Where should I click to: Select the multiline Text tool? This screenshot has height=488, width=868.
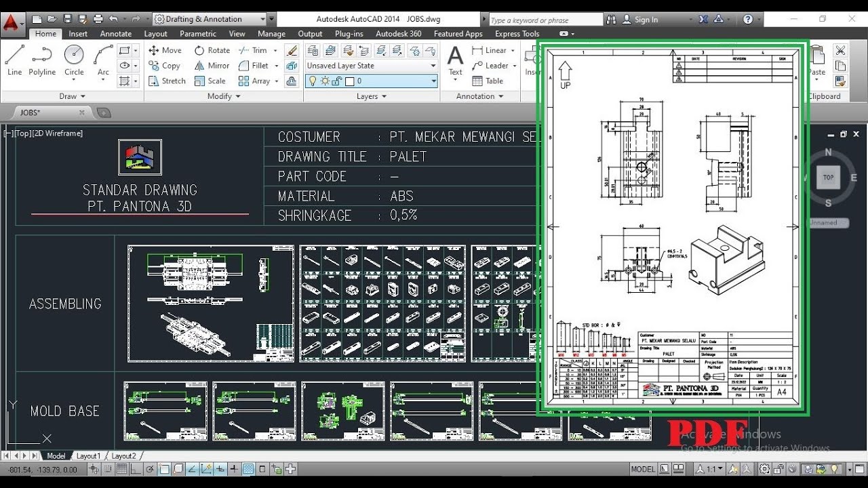456,60
